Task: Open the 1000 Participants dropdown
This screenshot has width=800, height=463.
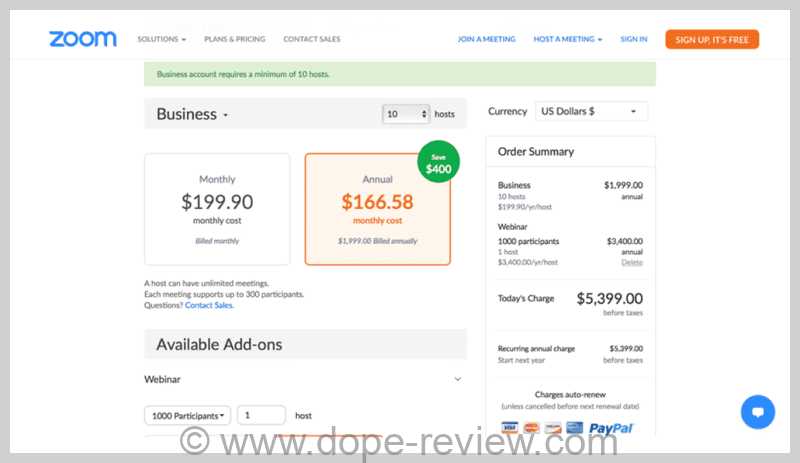Action: [188, 415]
